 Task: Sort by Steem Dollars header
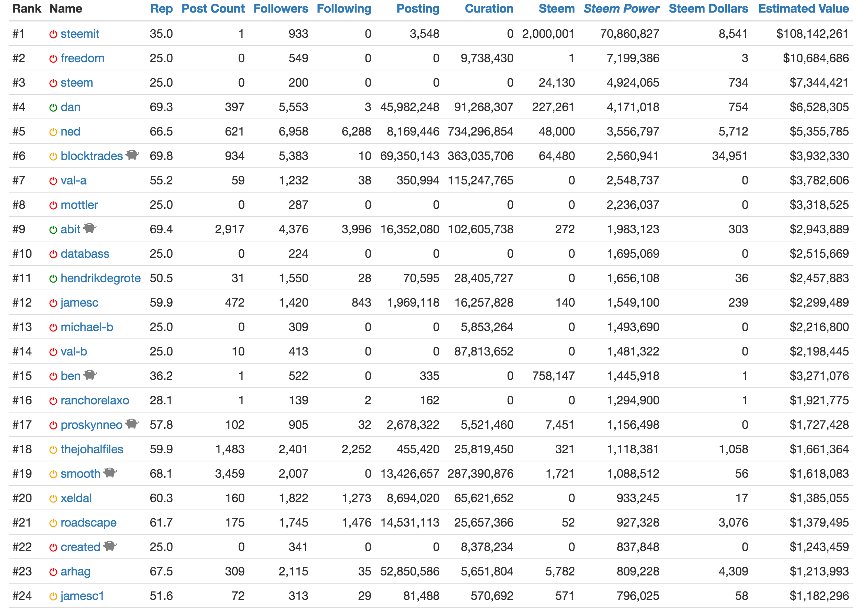click(x=708, y=9)
